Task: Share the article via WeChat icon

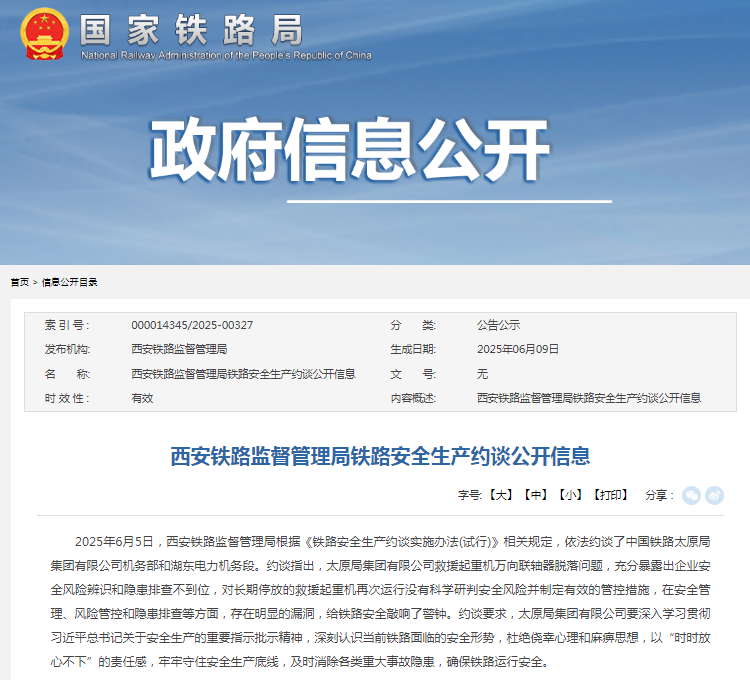Action: 691,495
